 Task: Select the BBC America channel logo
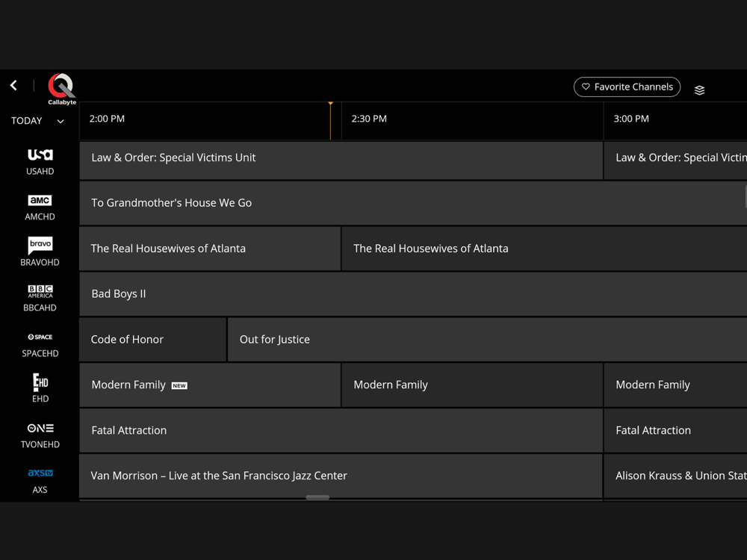click(x=40, y=291)
